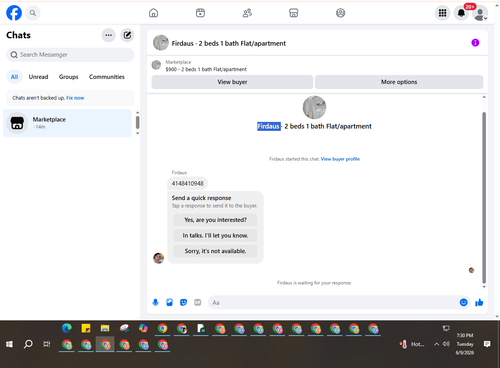The height and width of the screenshot is (368, 500).
Task: Send quick response Yes, are you interested?
Action: point(215,220)
